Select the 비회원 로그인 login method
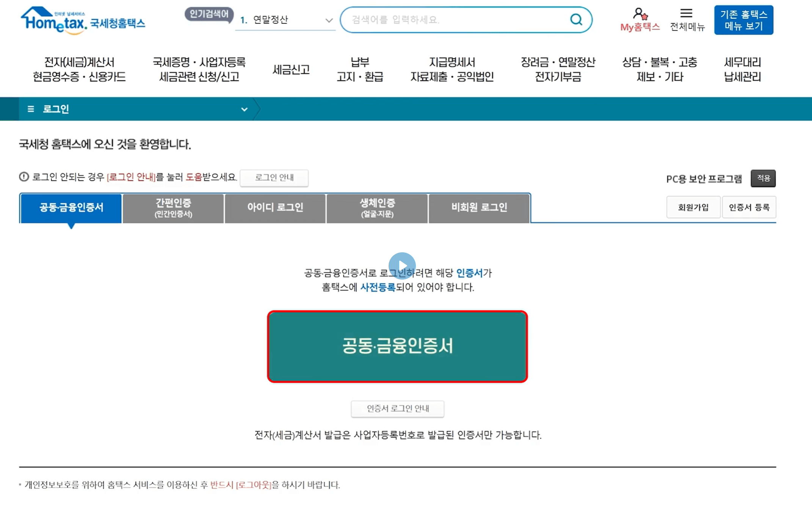812x508 pixels. (x=479, y=208)
